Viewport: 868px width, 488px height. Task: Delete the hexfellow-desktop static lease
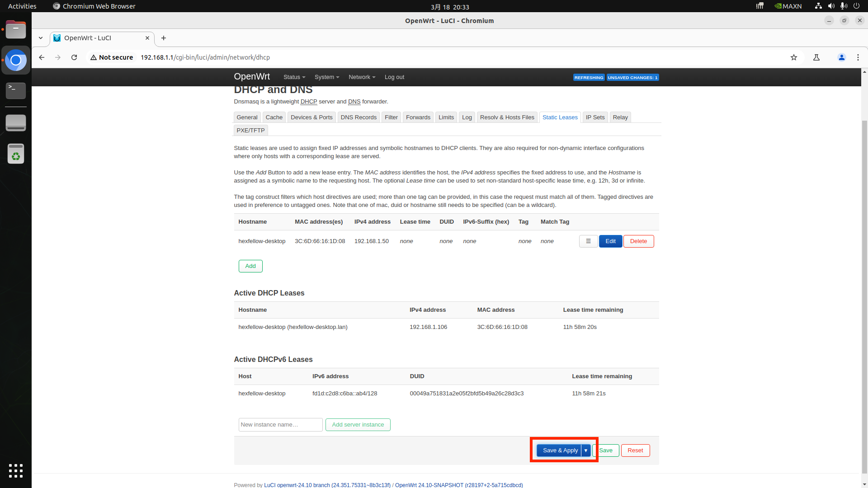638,241
